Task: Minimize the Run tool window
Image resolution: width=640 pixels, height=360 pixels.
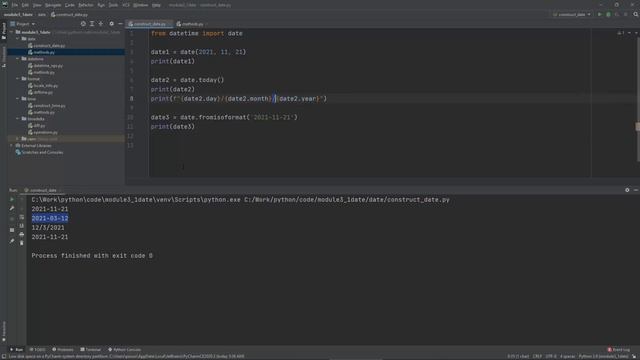Action: [636, 190]
